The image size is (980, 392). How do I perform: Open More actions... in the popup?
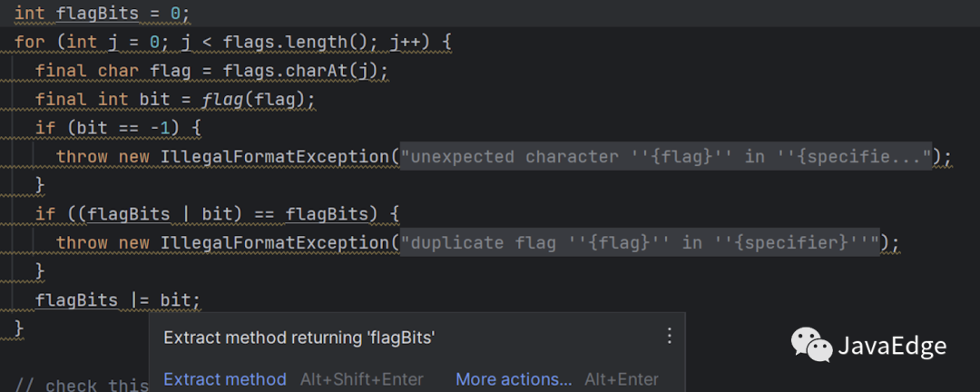[514, 379]
